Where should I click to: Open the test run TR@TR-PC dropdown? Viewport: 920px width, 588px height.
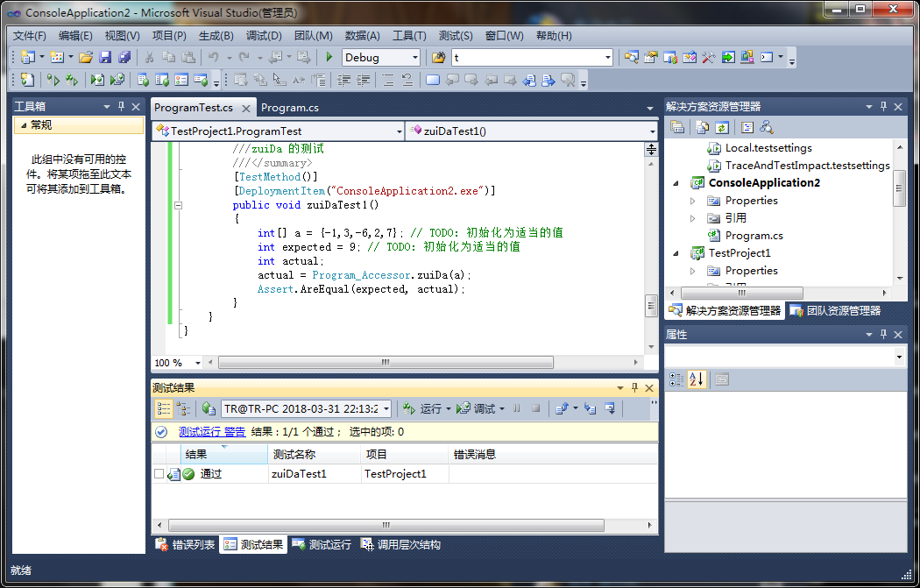(385, 408)
